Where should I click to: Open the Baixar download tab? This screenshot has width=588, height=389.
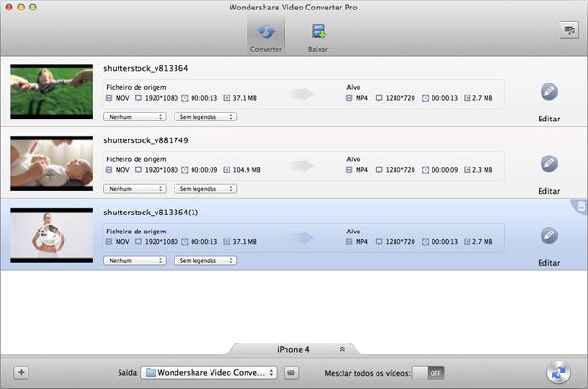point(318,37)
